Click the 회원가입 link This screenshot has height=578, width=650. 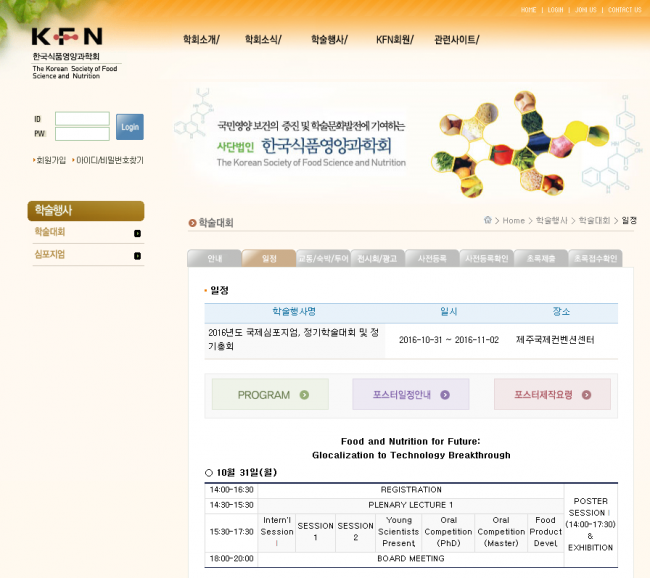coord(51,160)
